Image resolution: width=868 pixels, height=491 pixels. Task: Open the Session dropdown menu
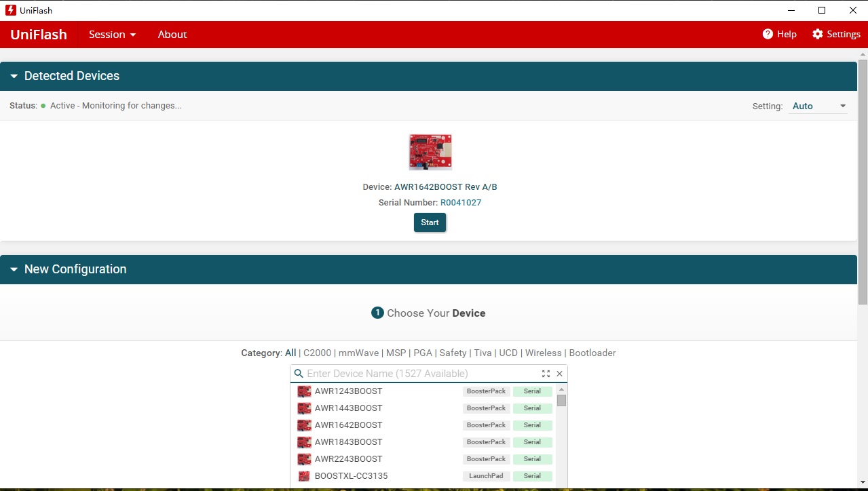tap(113, 34)
